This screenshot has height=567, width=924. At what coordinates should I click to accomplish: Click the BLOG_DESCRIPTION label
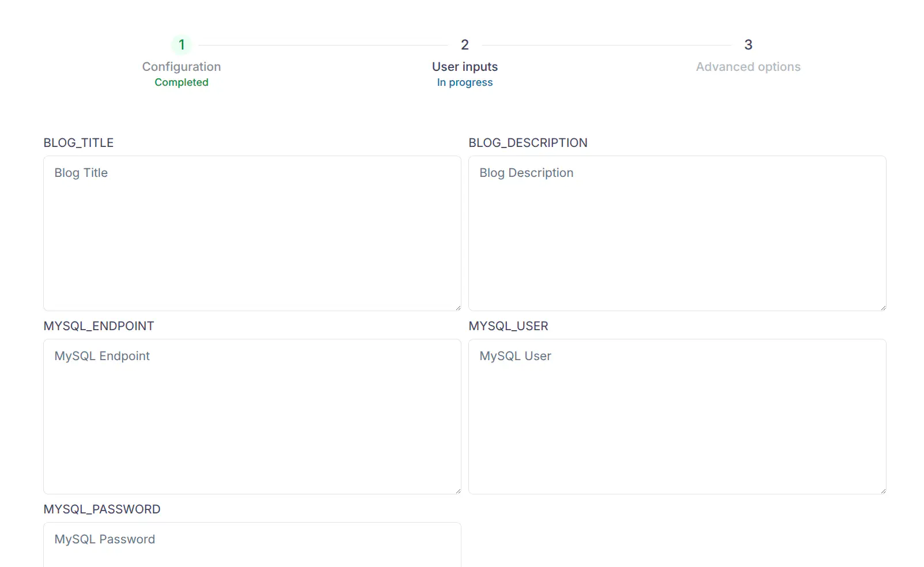pyautogui.click(x=528, y=143)
